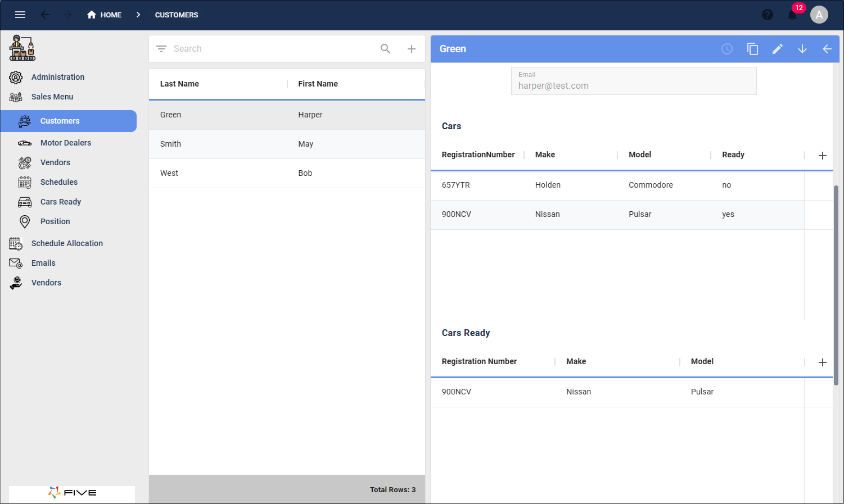Click the form vertical scrollbar
Image resolution: width=844 pixels, height=504 pixels.
836,285
